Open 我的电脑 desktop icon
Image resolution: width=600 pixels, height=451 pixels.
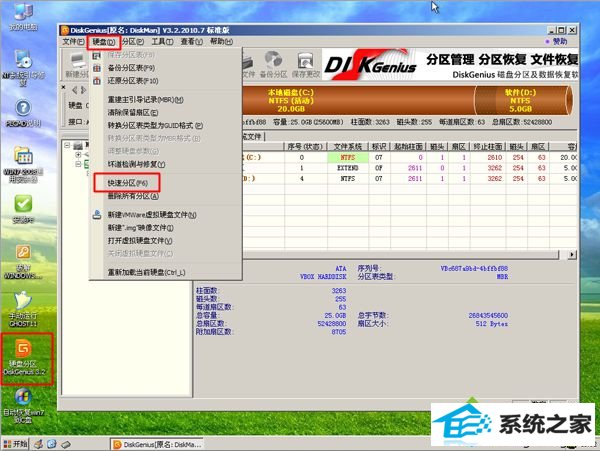pyautogui.click(x=24, y=16)
